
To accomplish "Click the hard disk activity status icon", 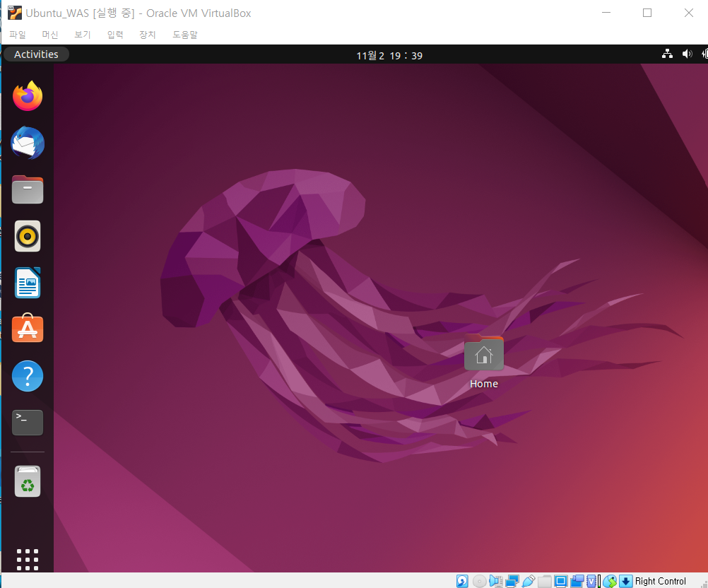I will (x=462, y=581).
